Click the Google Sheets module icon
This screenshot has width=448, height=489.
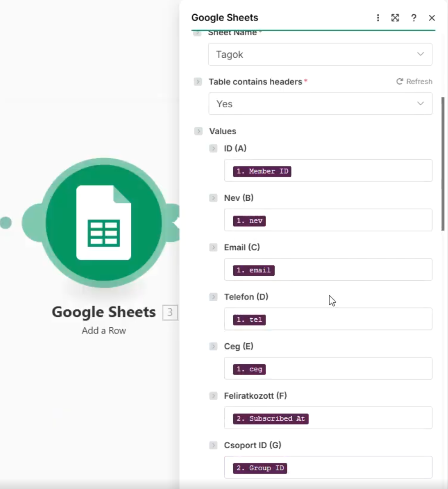pos(104,223)
